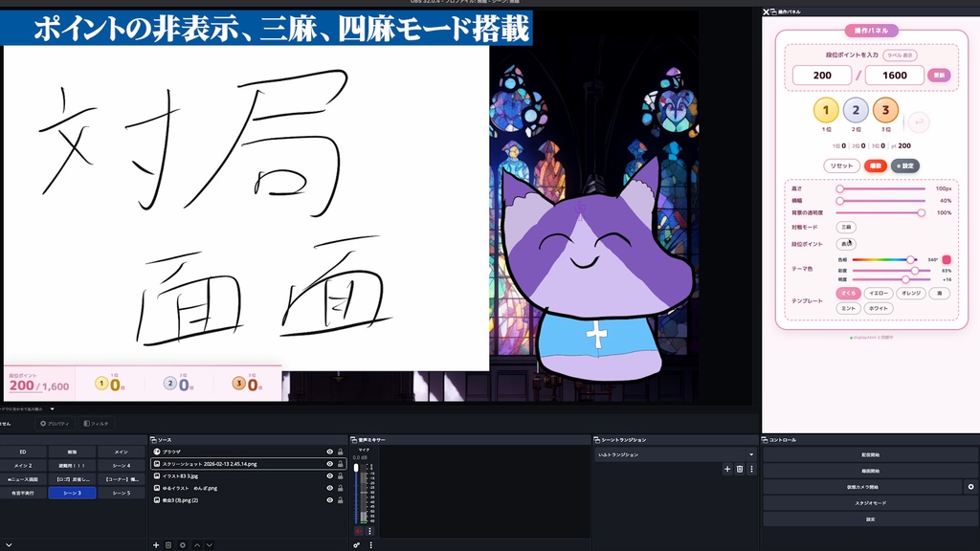This screenshot has width=980, height=551.
Task: Open the マイク options via its three-dot icon
Action: pyautogui.click(x=370, y=531)
